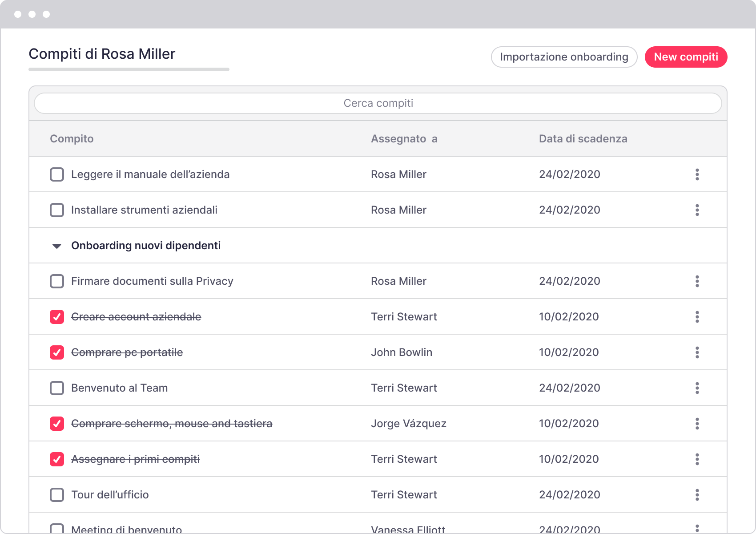Viewport: 756px width, 534px height.
Task: Uncheck the Comprare pc portatile task
Action: (x=57, y=352)
